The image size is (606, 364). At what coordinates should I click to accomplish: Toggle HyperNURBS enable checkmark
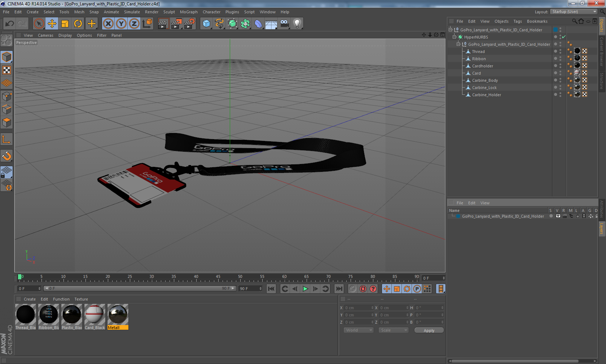[564, 37]
